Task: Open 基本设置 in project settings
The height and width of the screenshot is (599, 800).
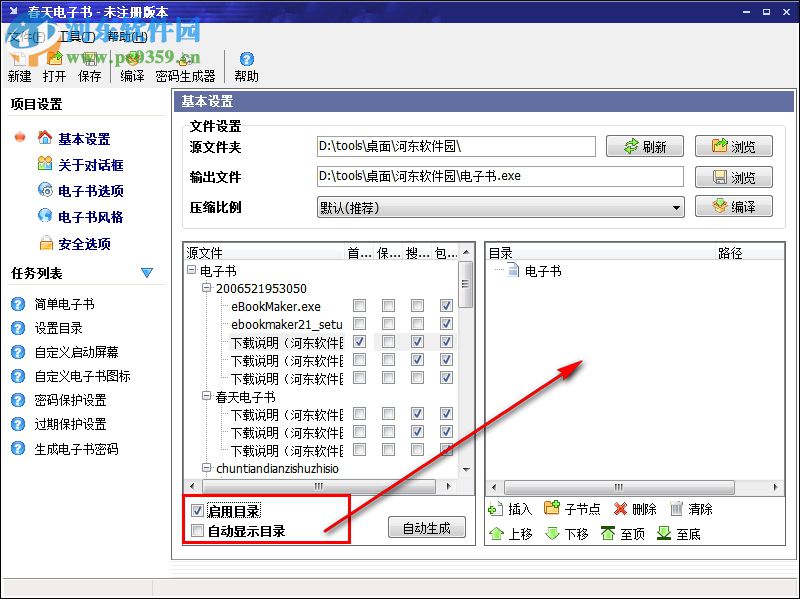Action: pyautogui.click(x=84, y=139)
